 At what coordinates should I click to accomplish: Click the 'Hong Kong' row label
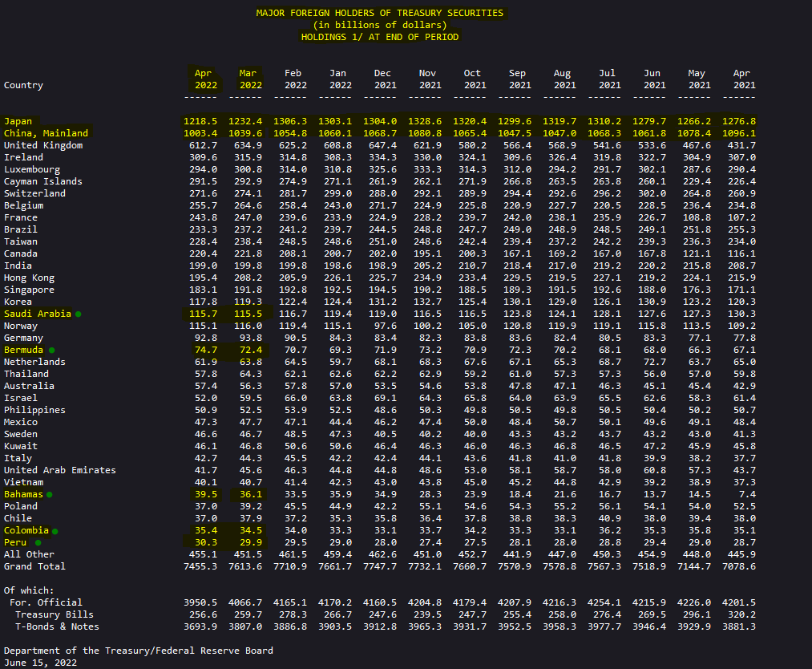pos(29,278)
